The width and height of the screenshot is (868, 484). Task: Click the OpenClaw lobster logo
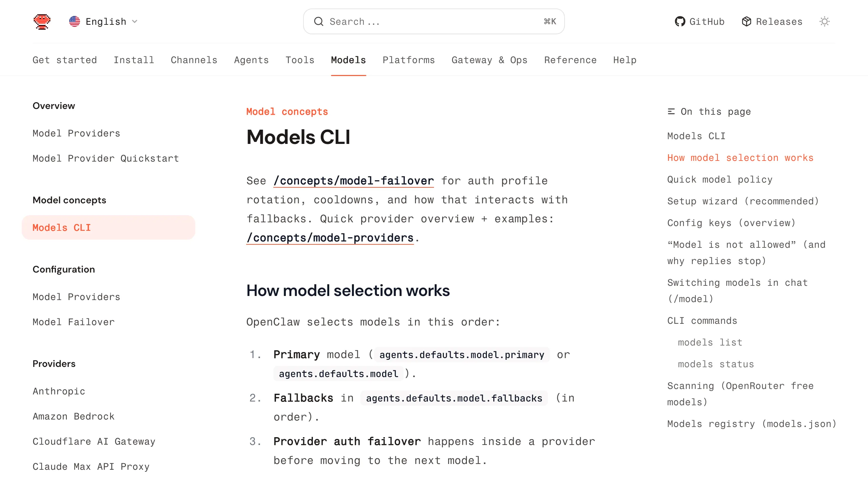tap(42, 22)
